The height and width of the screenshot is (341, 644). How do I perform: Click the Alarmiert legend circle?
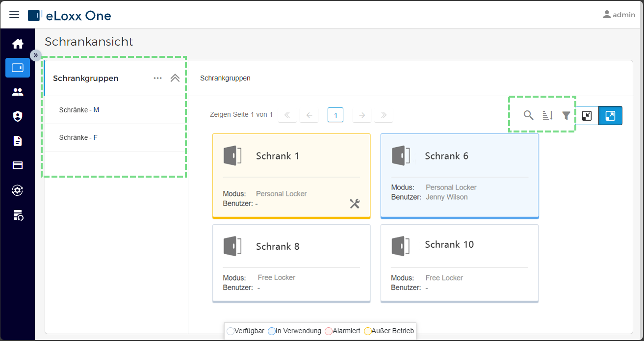tap(329, 331)
